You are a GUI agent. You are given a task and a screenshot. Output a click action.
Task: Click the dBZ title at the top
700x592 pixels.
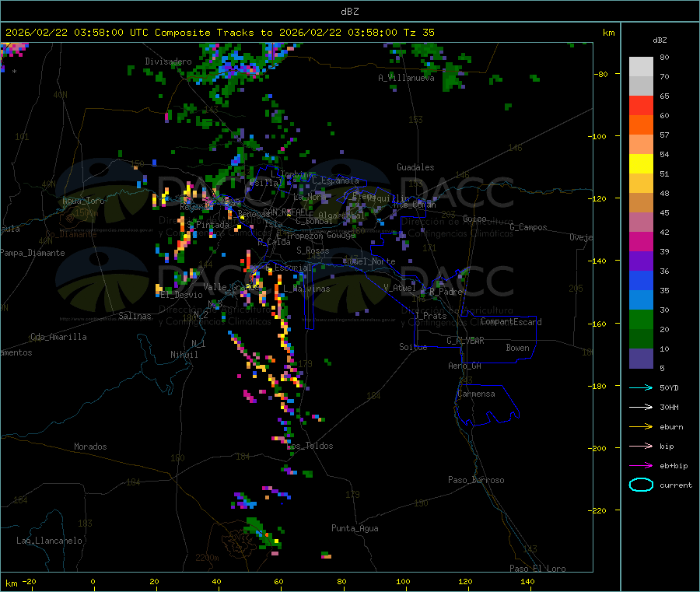tap(349, 12)
